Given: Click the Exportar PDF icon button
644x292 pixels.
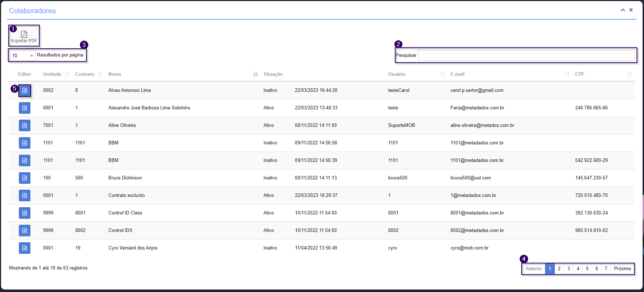Looking at the screenshot, I should 24,36.
